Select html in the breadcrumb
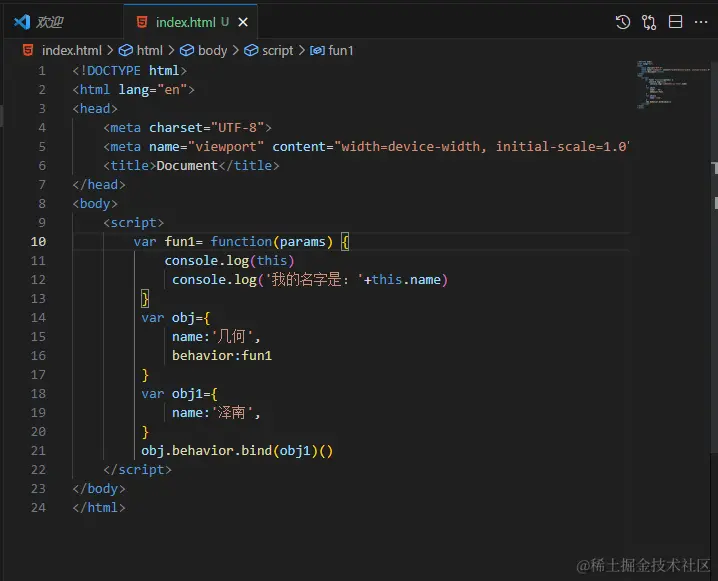This screenshot has height=581, width=718. 150,50
